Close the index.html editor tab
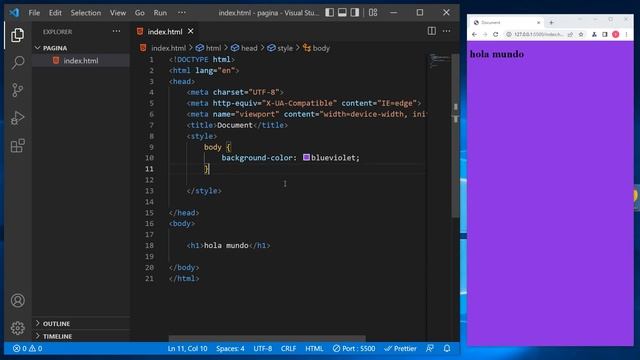Viewport: 640px width, 360px height. (x=191, y=31)
